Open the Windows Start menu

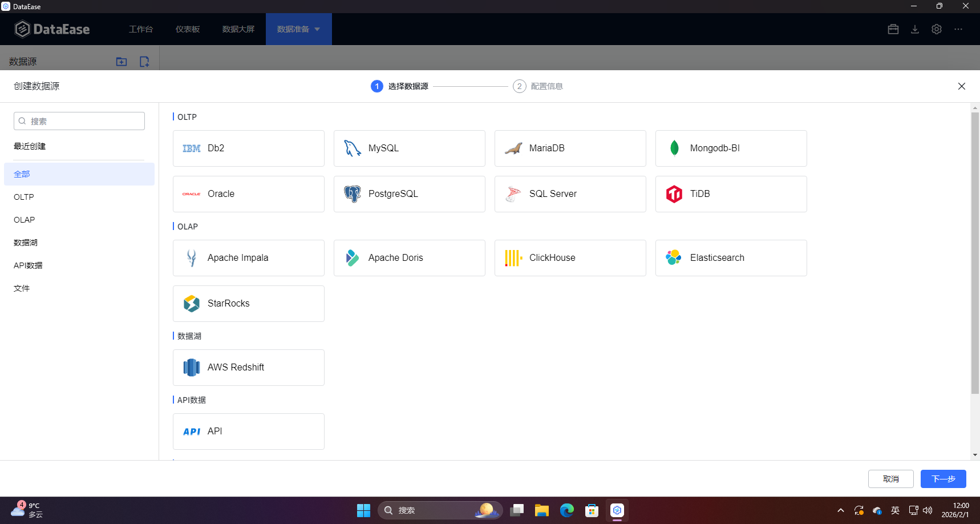coord(363,510)
